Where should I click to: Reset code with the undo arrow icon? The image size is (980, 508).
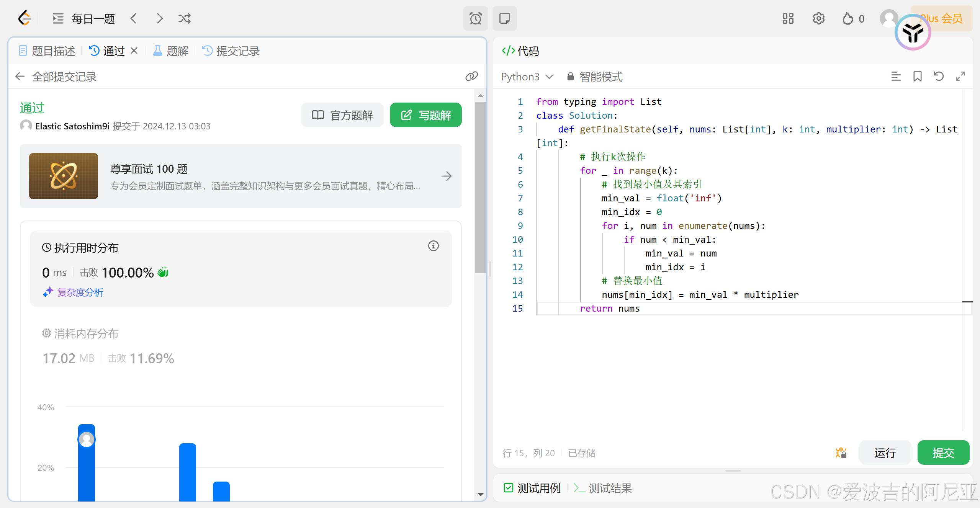coord(939,76)
